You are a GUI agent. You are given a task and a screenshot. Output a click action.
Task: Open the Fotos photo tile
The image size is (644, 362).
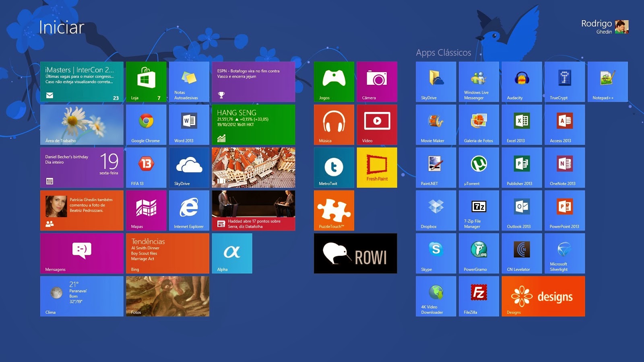(x=167, y=296)
